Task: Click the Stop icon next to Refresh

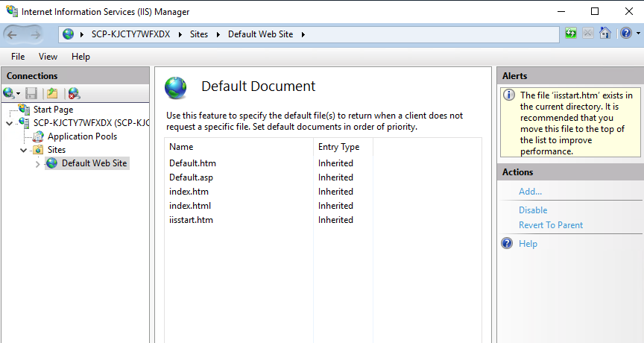Action: (588, 34)
